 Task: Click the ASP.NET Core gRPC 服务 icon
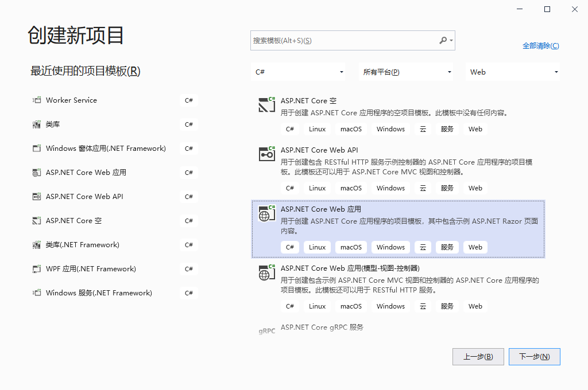tap(266, 330)
